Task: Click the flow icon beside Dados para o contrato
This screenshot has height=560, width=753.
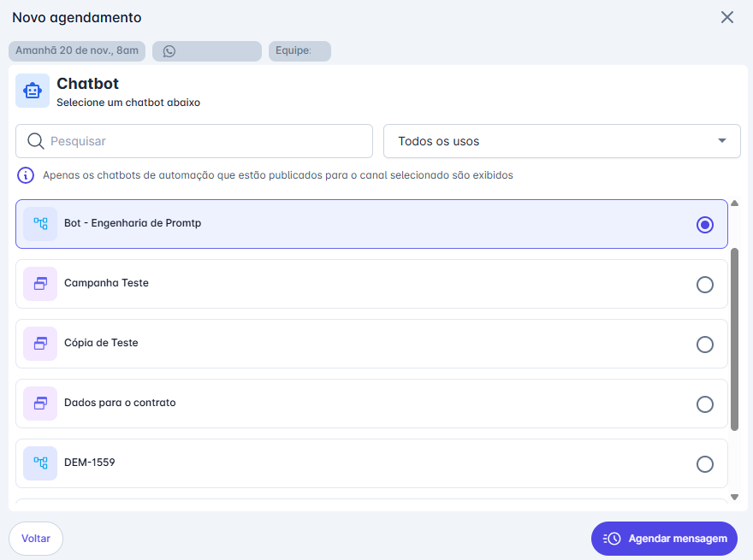Action: pos(40,404)
